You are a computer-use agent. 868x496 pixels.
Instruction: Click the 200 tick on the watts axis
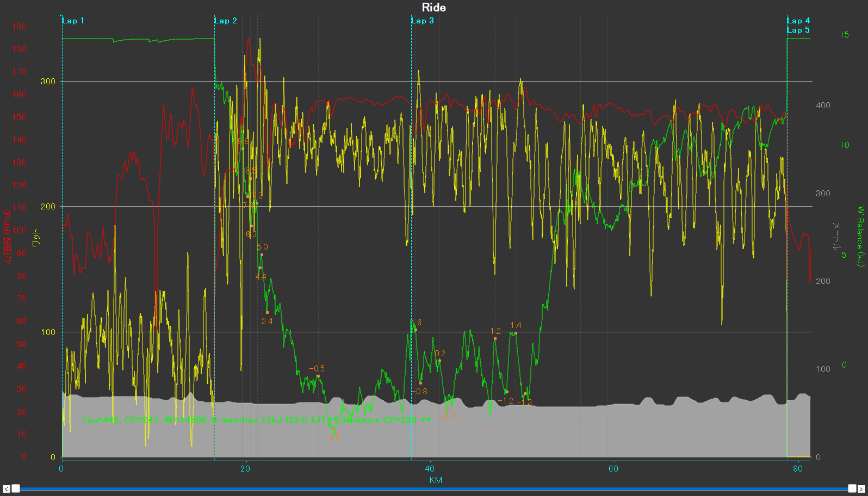48,207
